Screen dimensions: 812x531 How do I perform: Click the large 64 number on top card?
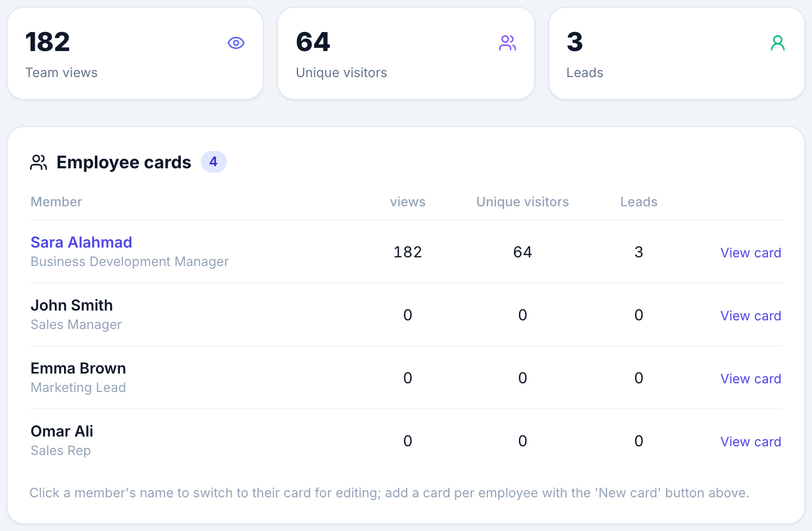(x=313, y=42)
